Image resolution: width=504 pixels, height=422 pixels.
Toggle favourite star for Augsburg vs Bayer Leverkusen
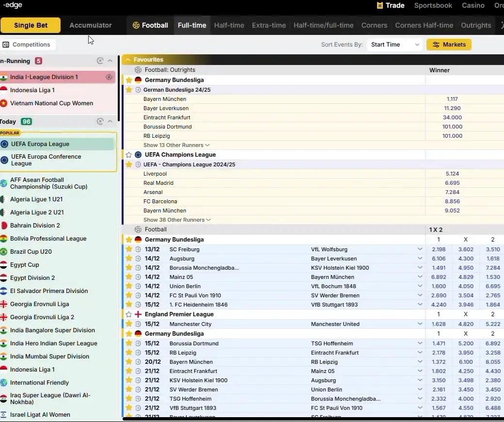point(129,258)
